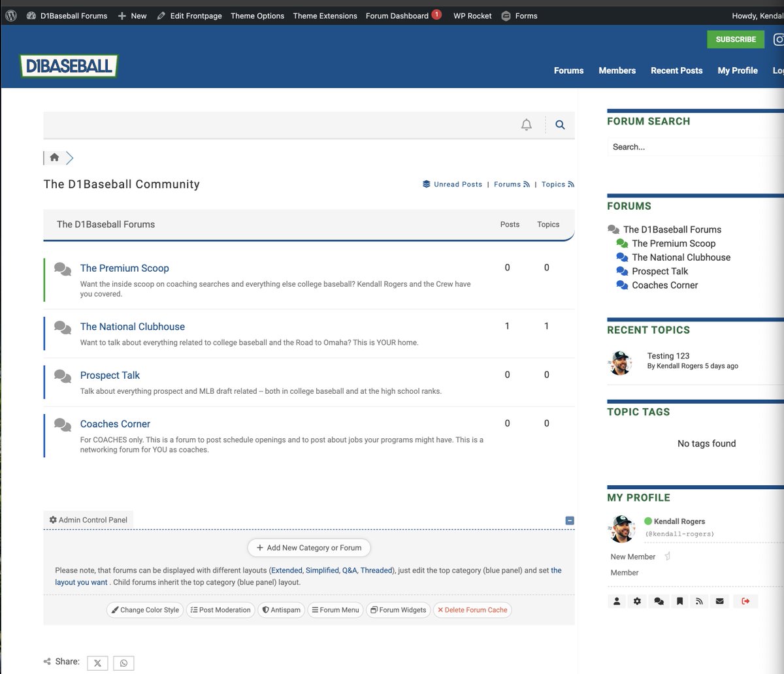The width and height of the screenshot is (784, 674).
Task: Click the notifications bell icon
Action: (x=527, y=125)
